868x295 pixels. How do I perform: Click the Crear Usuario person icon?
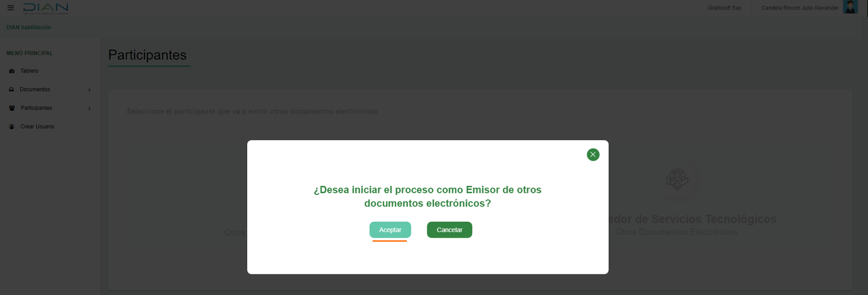[12, 126]
